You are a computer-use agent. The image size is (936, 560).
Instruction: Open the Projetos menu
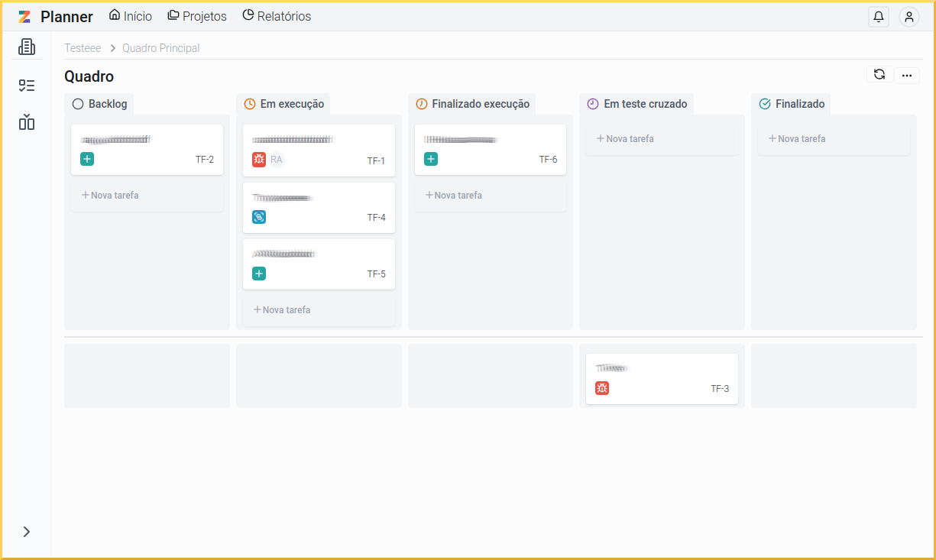(x=197, y=16)
